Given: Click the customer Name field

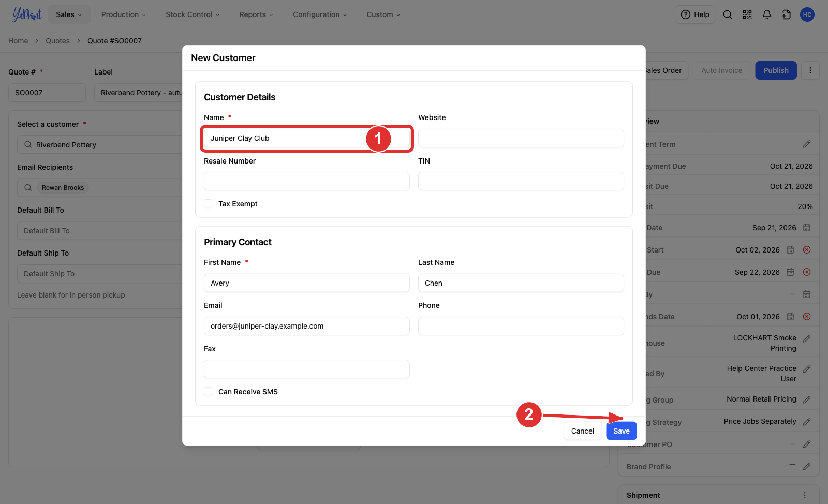Looking at the screenshot, I should (x=307, y=138).
